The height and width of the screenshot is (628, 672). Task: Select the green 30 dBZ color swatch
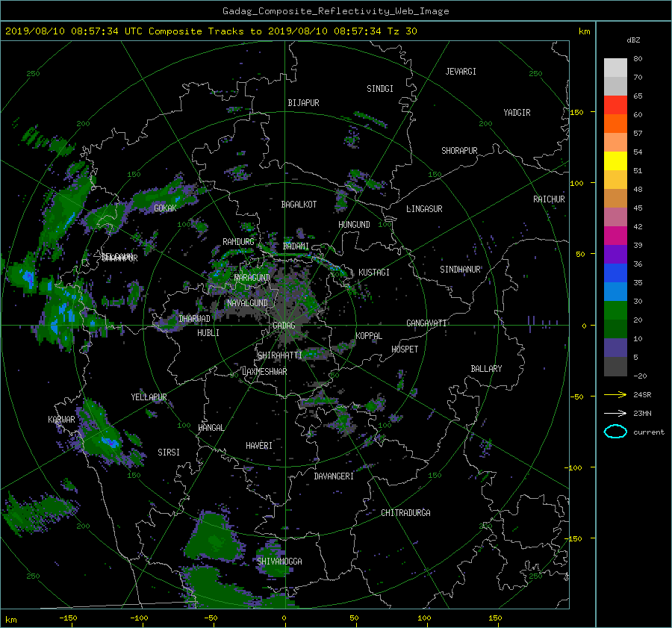tap(615, 311)
